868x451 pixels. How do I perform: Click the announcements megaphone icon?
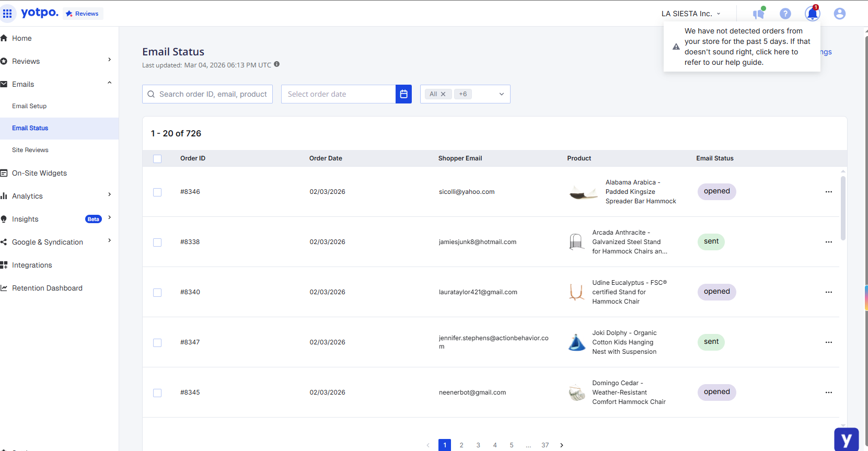[x=758, y=14]
